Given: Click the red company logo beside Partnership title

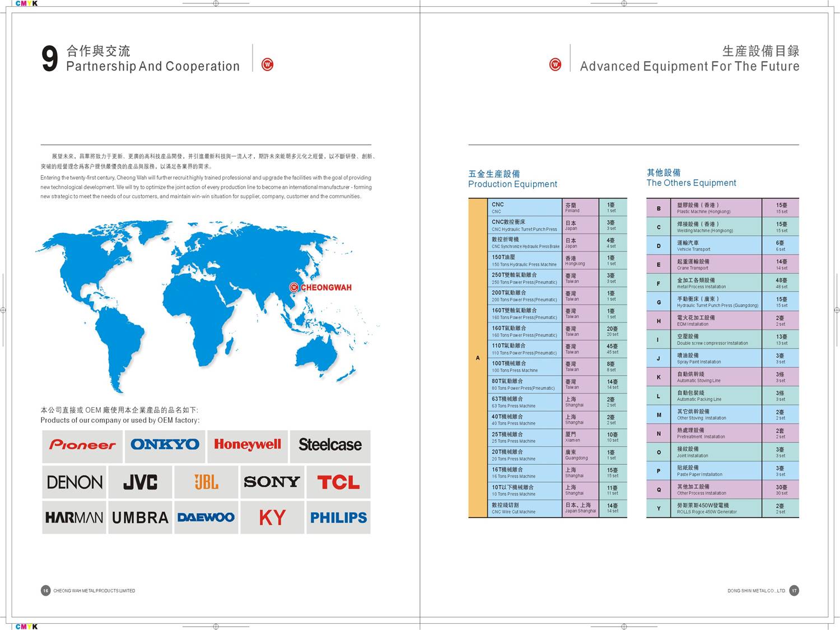Looking at the screenshot, I should pos(268,65).
